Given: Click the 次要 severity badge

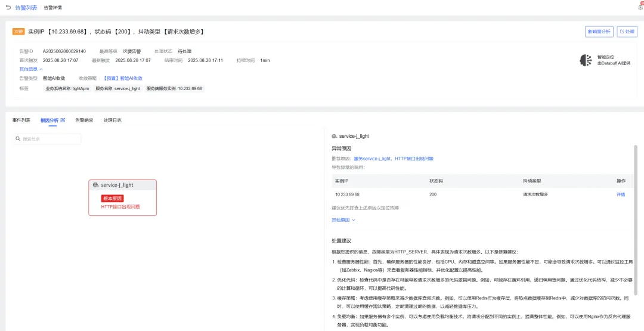Looking at the screenshot, I should (19, 32).
